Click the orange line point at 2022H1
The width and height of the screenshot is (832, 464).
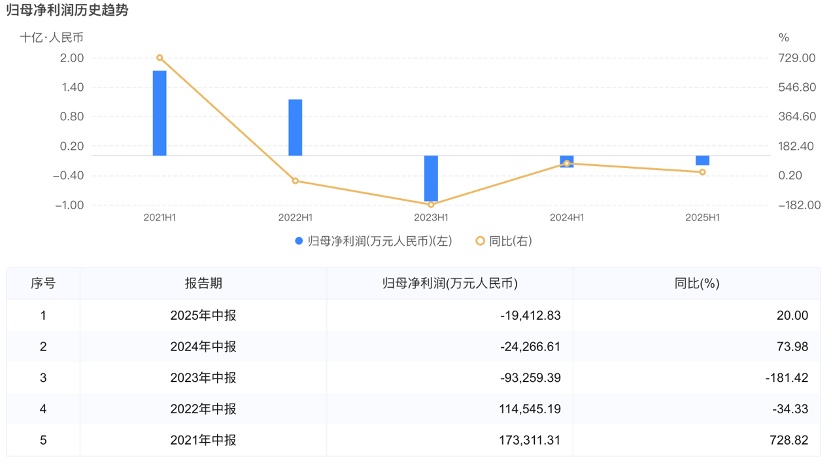(x=295, y=181)
